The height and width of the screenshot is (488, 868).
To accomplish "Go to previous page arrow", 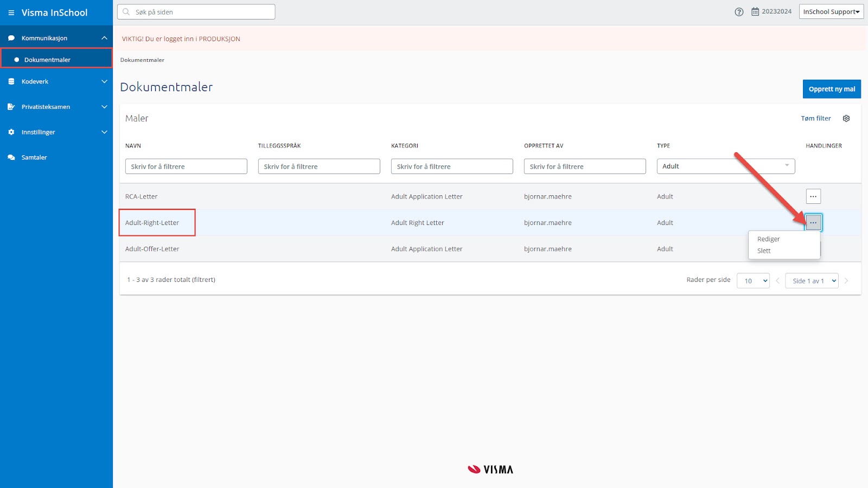I will click(x=777, y=281).
